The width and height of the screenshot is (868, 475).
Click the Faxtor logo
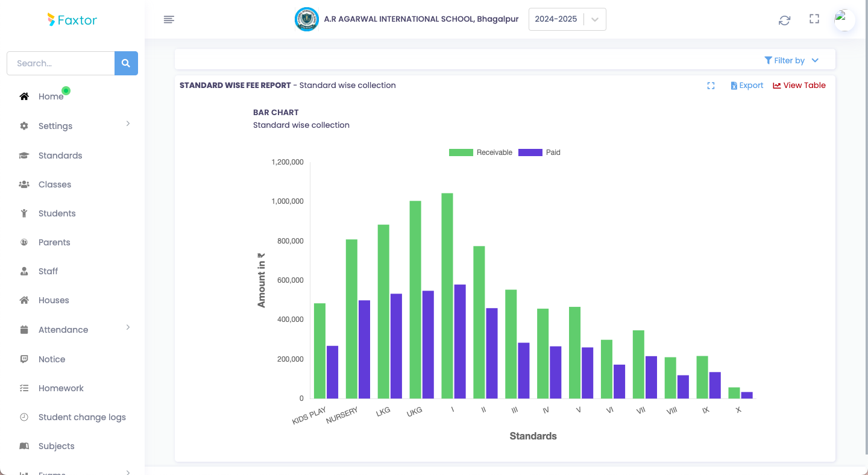click(x=72, y=20)
